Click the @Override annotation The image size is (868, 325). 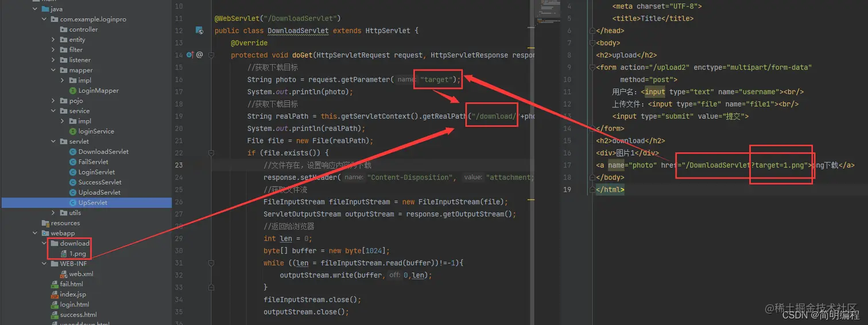click(249, 43)
